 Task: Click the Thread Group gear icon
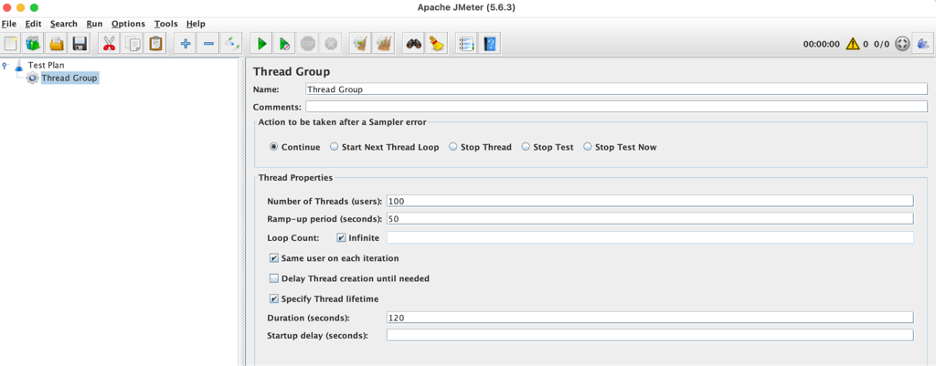coord(32,78)
